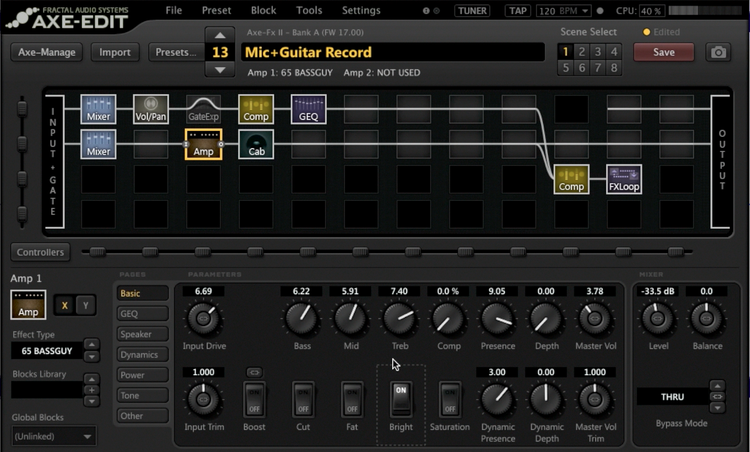750x452 pixels.
Task: Click the Comp parameter knob
Action: (448, 318)
